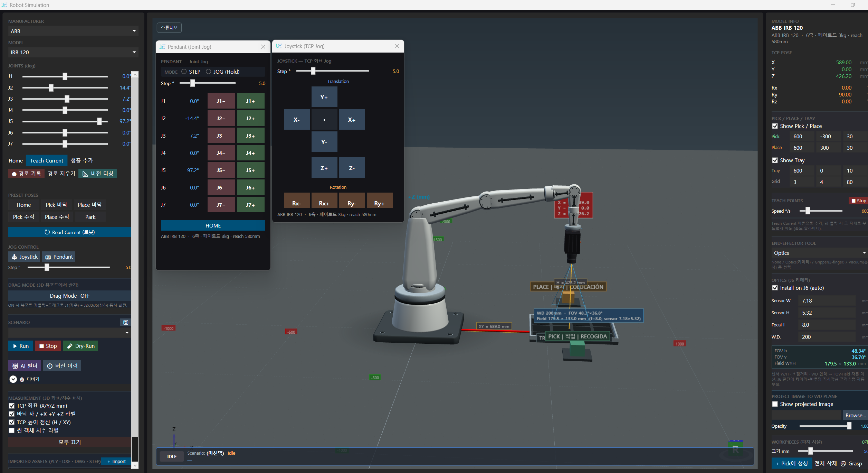Screen dimensions: 868x473
Task: Click the Opacity slider
Action: 826,426
